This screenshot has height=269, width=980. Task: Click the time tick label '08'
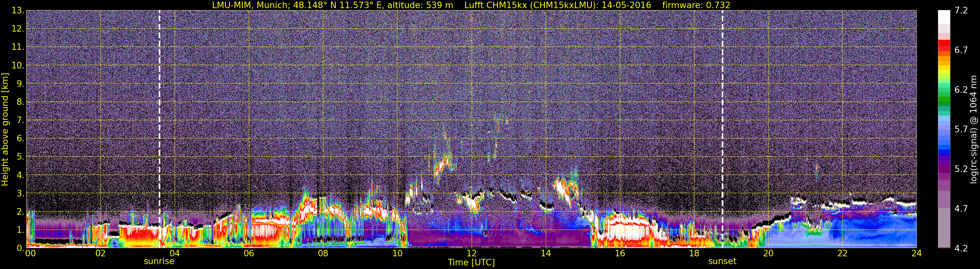323,253
